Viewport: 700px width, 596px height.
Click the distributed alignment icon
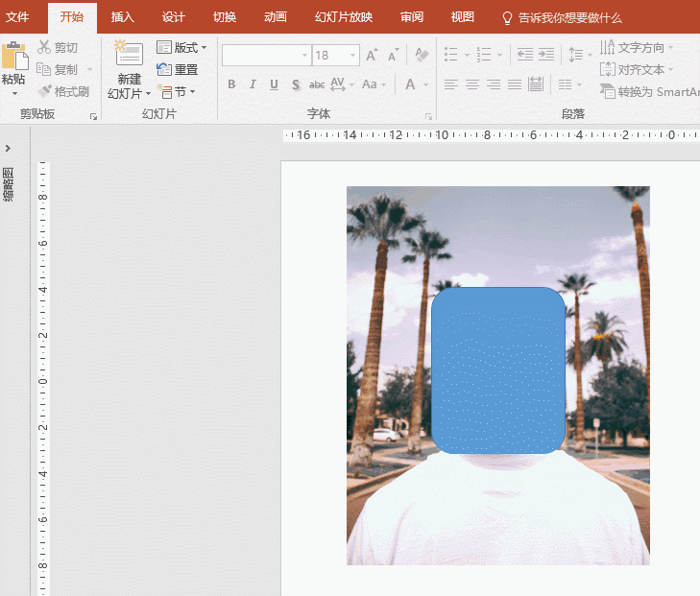pyautogui.click(x=535, y=84)
